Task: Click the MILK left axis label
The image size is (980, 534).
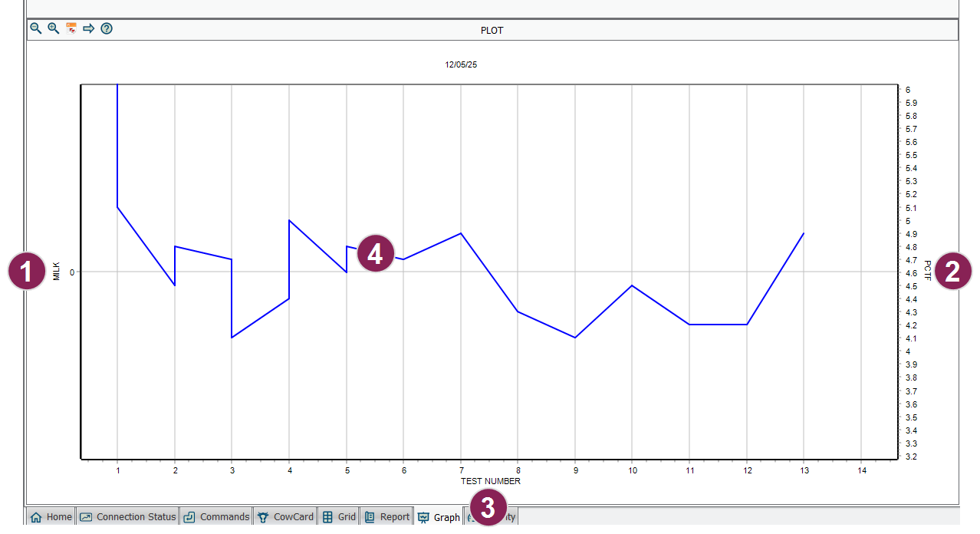Action: point(57,271)
